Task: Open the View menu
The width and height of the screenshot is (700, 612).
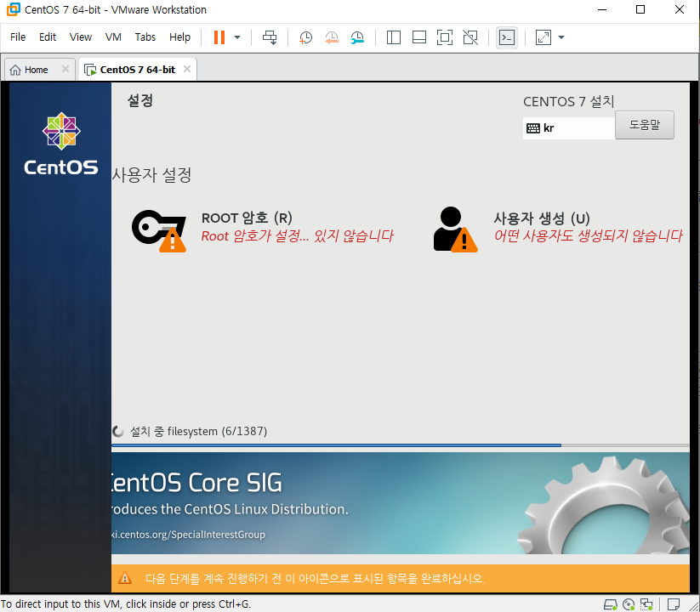Action: [x=80, y=37]
